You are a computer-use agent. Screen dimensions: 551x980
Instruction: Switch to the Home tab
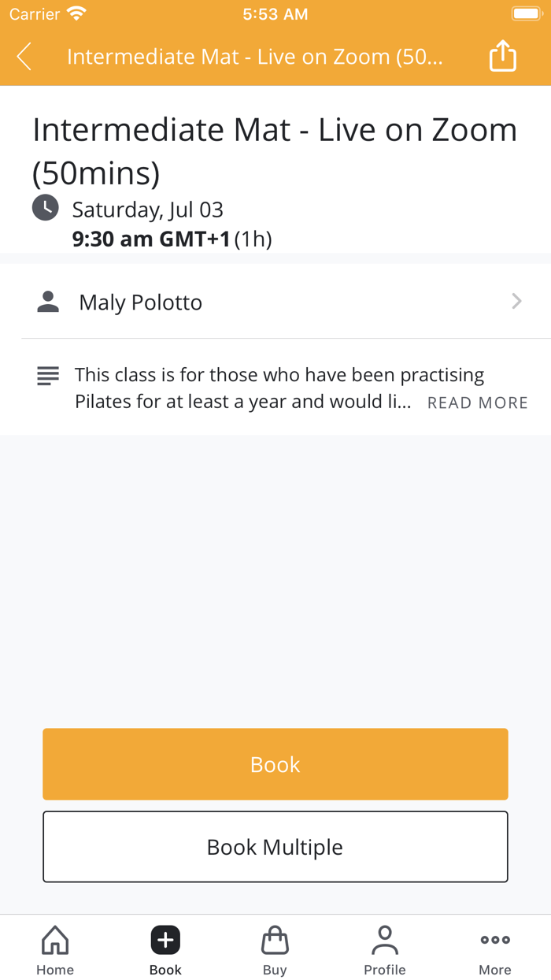(x=54, y=949)
